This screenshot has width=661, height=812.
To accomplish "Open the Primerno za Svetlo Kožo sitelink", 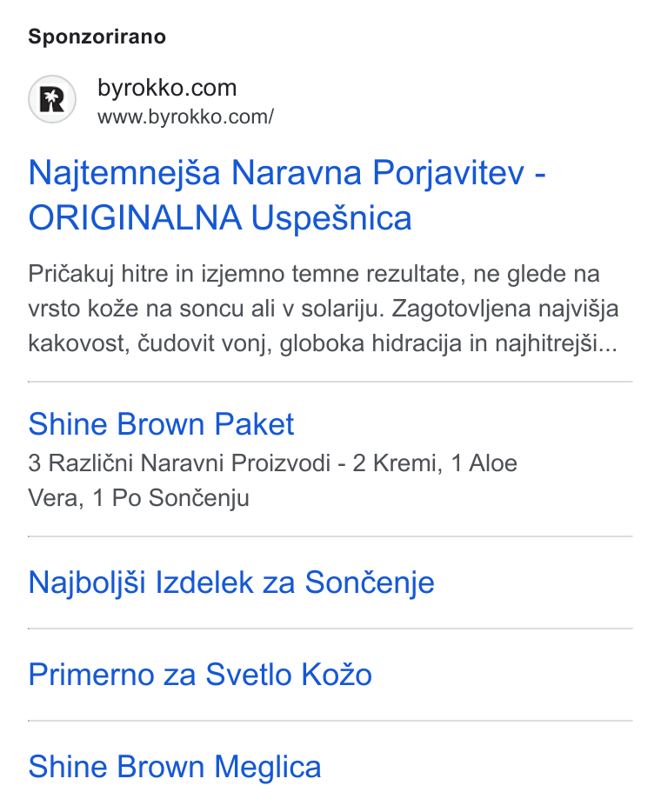I will 200,675.
